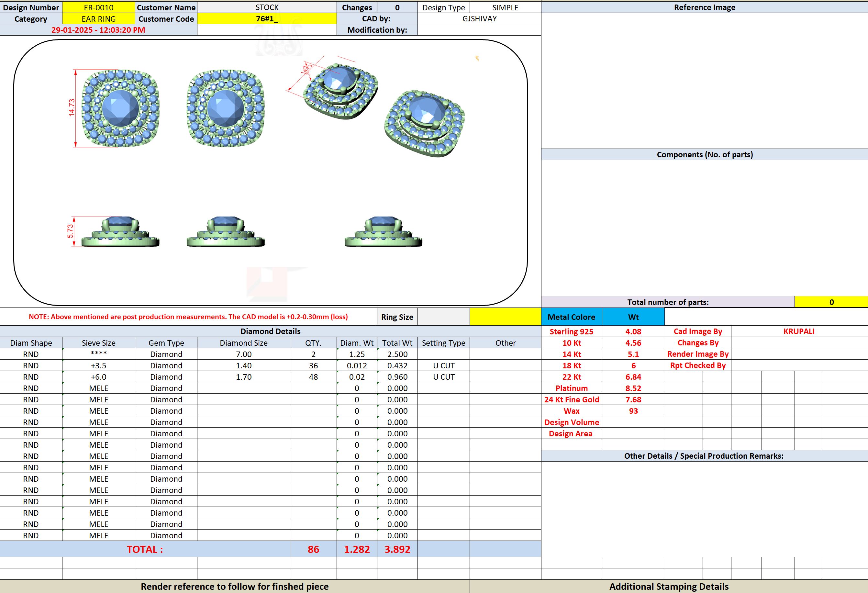Click the Design Volume label

(572, 422)
